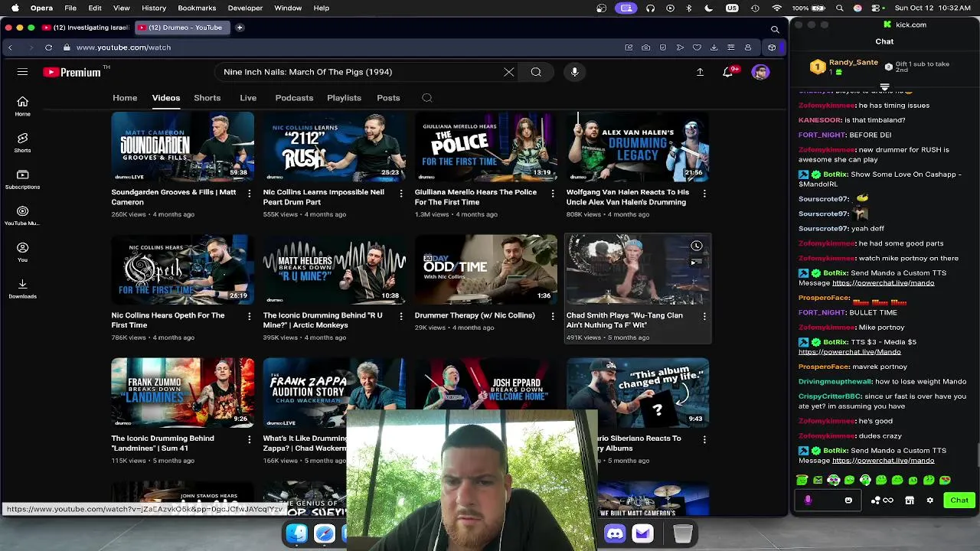
Task: Open the Finder icon in the Dock
Action: [x=297, y=533]
